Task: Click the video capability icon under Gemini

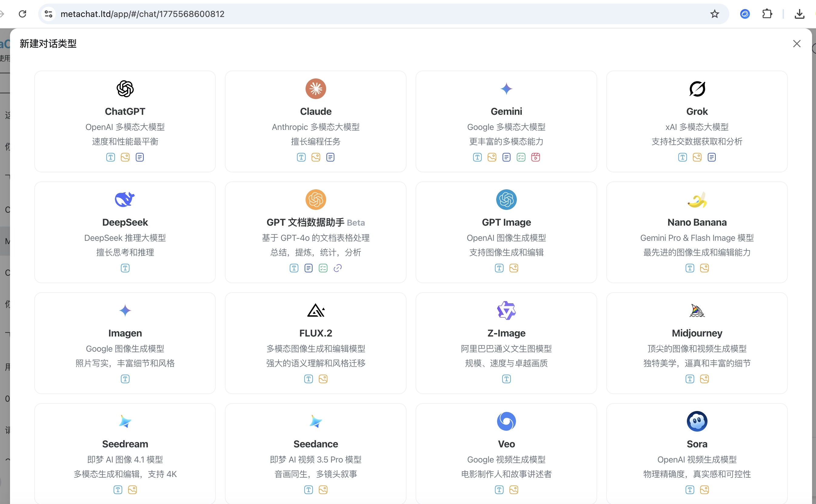Action: click(x=535, y=157)
